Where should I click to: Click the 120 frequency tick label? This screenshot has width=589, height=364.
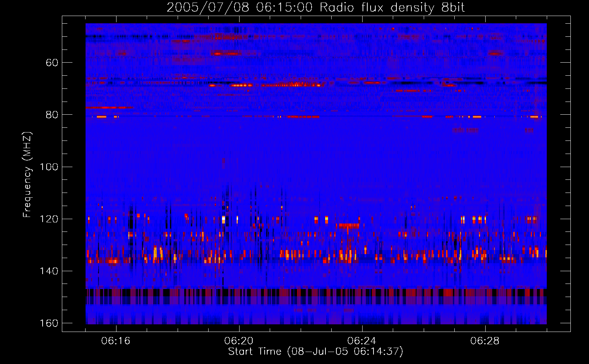[49, 219]
